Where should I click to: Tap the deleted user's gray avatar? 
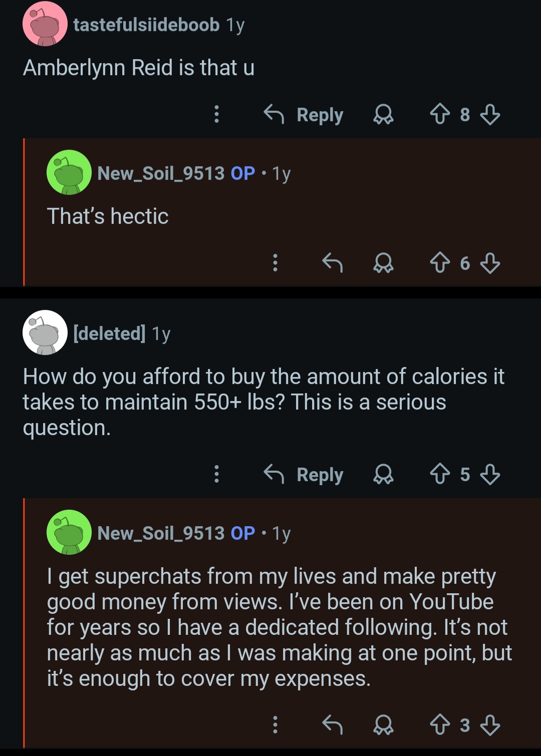coord(45,332)
